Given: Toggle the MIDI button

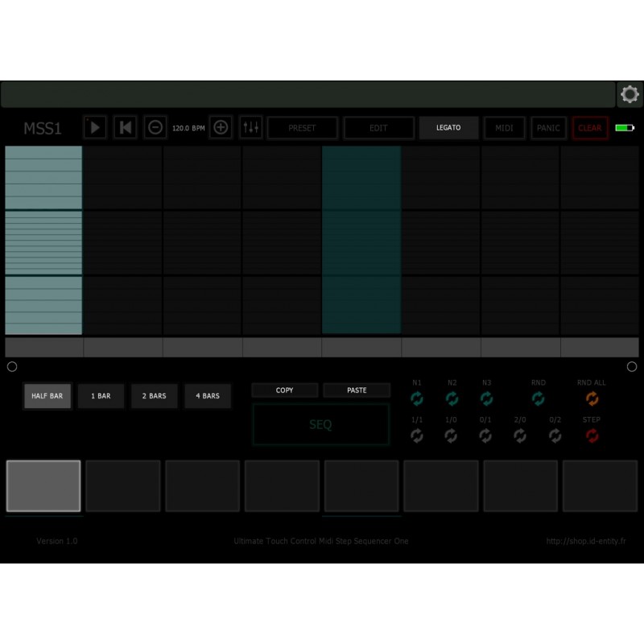Looking at the screenshot, I should click(x=504, y=127).
